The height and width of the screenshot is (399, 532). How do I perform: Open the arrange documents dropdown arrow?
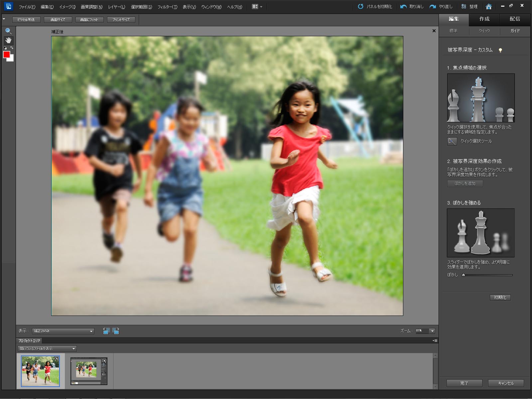coord(261,7)
